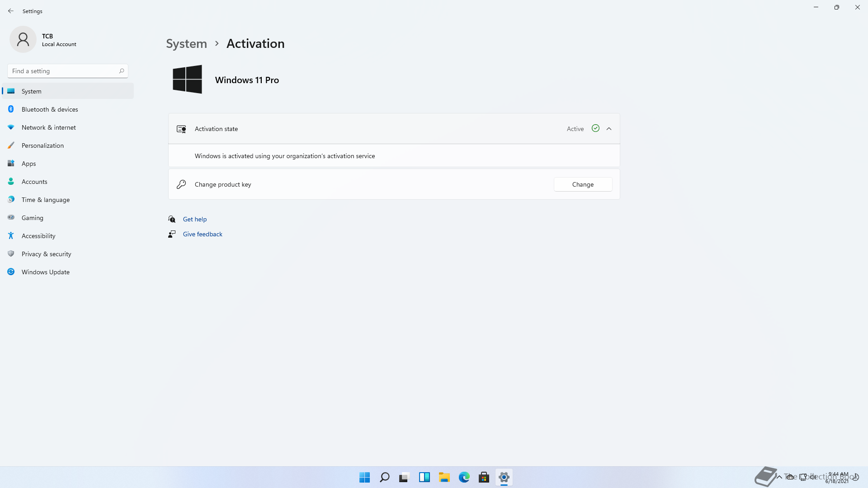Screen dimensions: 868x488
Task: Restore down the Settings window
Action: pyautogui.click(x=837, y=7)
